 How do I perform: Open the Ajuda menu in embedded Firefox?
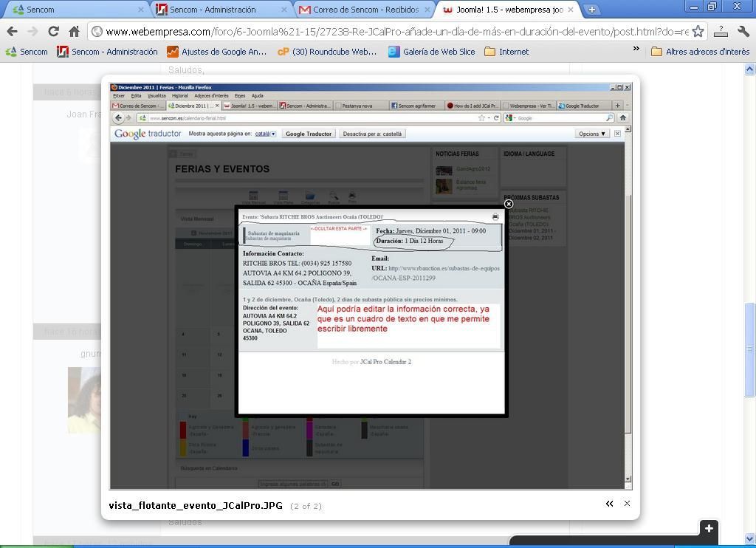[258, 95]
